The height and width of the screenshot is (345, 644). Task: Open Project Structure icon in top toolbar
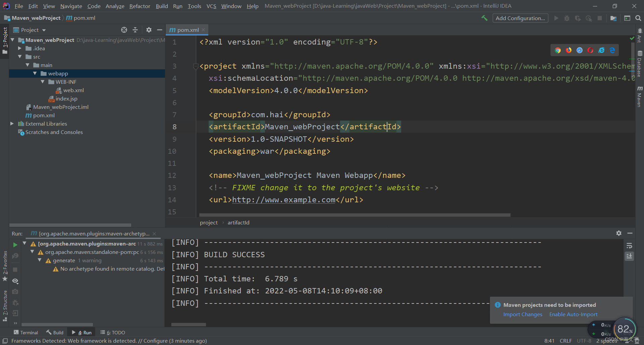613,18
